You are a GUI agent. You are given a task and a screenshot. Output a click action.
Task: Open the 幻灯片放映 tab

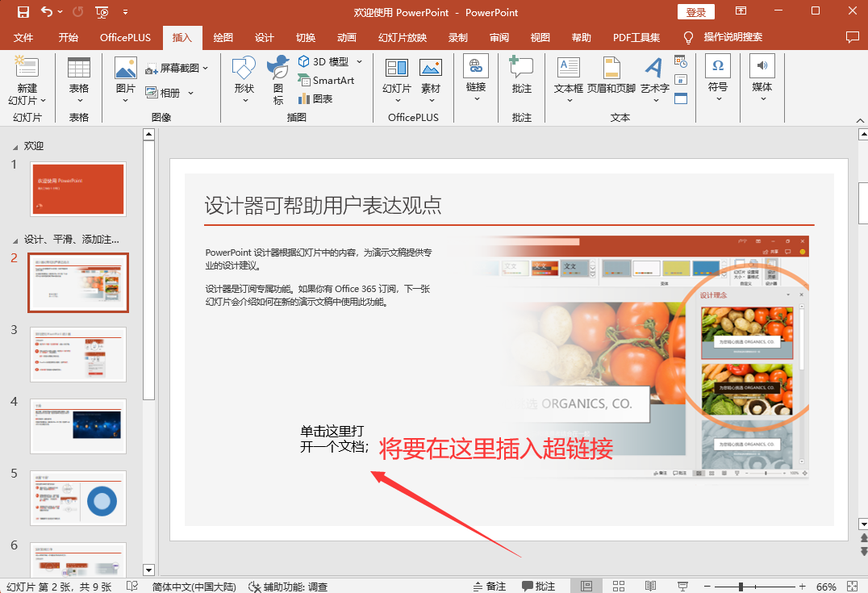(403, 38)
